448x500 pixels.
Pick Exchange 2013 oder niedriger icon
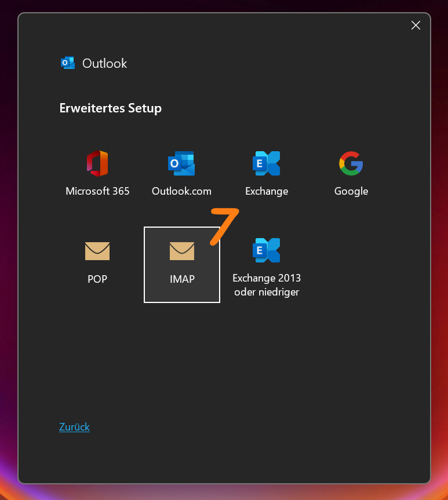click(267, 250)
